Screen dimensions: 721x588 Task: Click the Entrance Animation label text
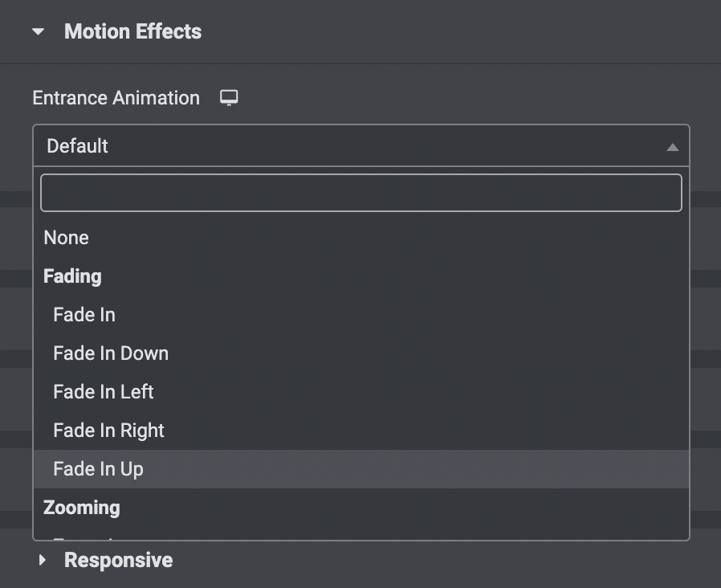pos(116,98)
